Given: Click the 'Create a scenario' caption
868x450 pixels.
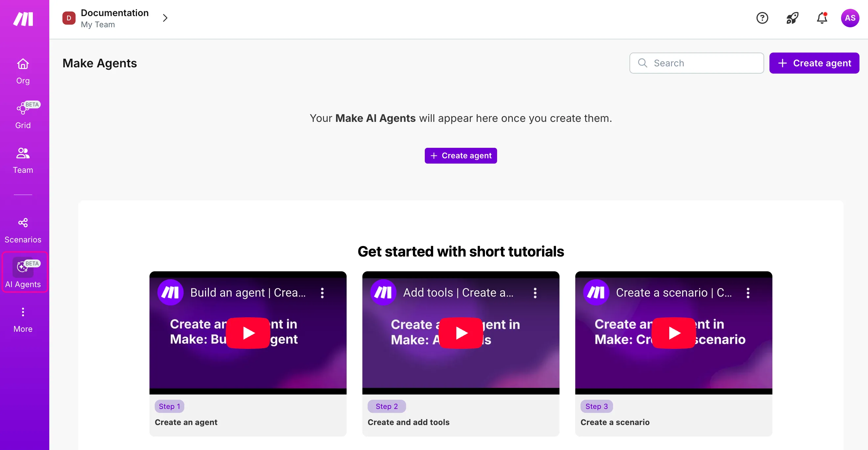Looking at the screenshot, I should point(615,422).
